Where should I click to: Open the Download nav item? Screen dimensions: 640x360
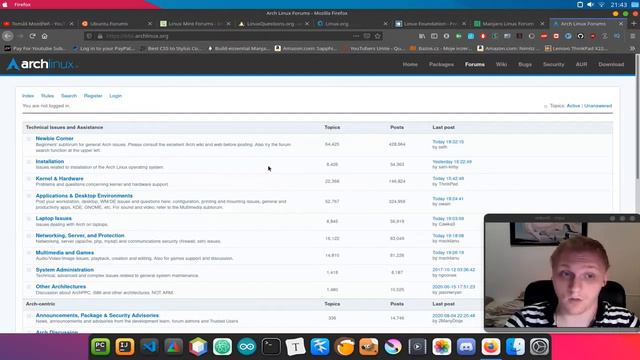[x=611, y=64]
